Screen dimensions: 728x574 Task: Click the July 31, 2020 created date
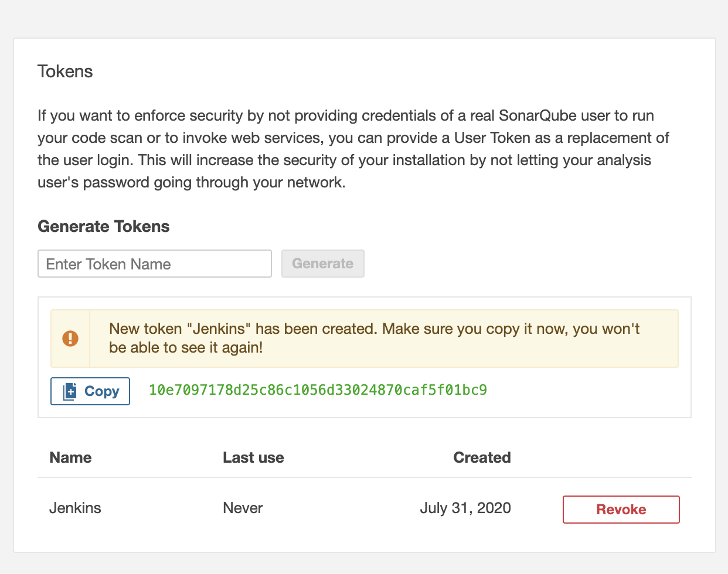point(465,508)
